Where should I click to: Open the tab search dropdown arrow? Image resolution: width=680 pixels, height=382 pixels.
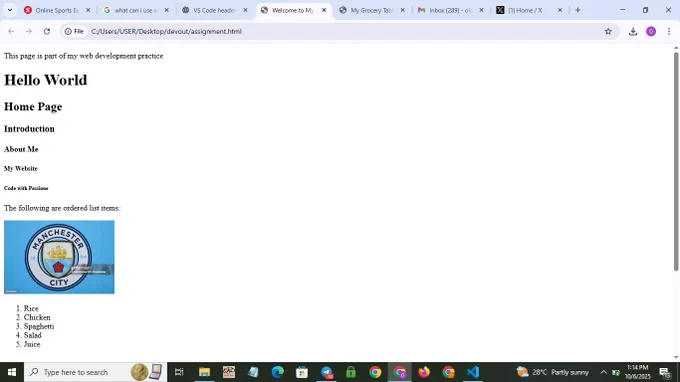point(10,10)
